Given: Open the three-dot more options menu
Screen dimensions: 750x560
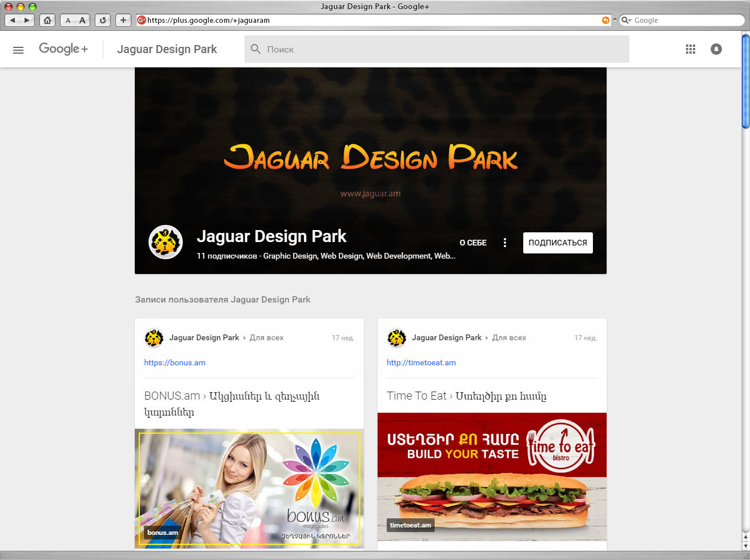Looking at the screenshot, I should pos(505,243).
